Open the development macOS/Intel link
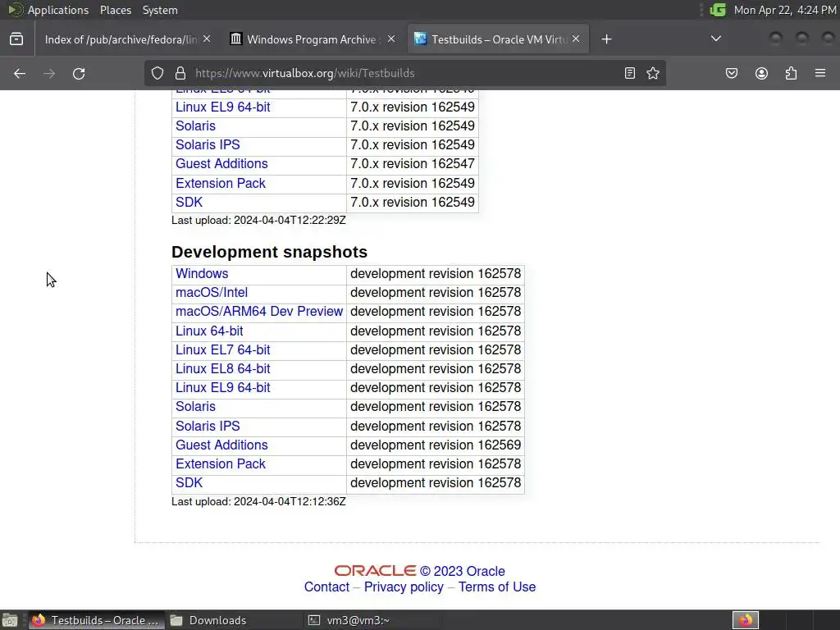This screenshot has height=630, width=840. point(212,293)
